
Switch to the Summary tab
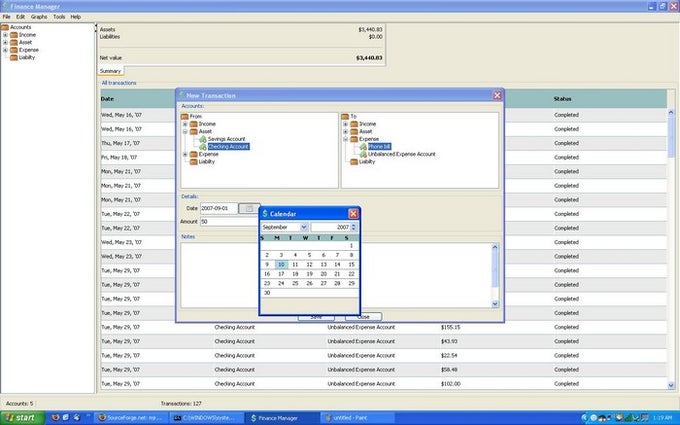click(110, 71)
